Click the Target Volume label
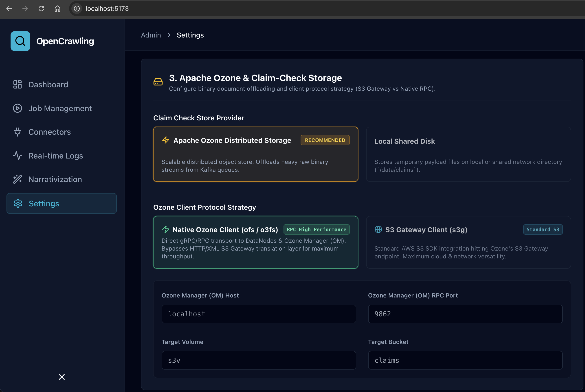The image size is (585, 392). click(183, 342)
